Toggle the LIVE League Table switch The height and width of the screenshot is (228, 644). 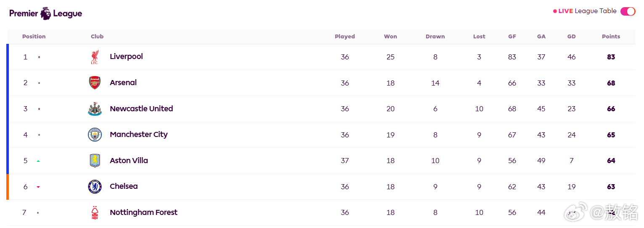tap(628, 11)
